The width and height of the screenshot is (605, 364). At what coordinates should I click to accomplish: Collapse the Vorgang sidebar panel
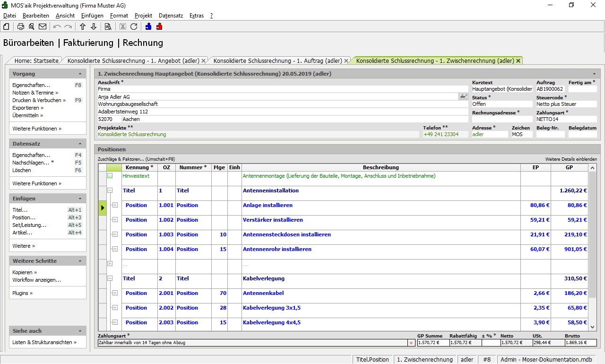pyautogui.click(x=80, y=74)
